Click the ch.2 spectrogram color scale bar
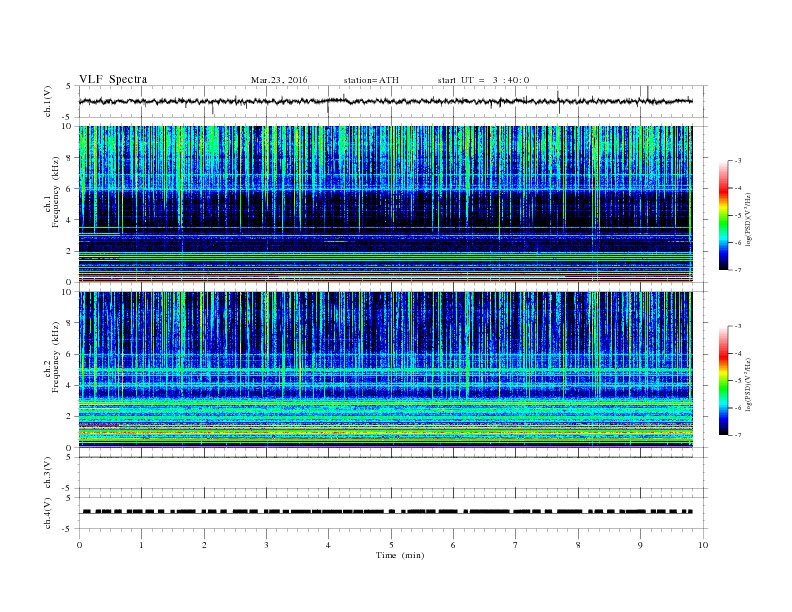Image resolution: width=792 pixels, height=612 pixels. click(724, 380)
